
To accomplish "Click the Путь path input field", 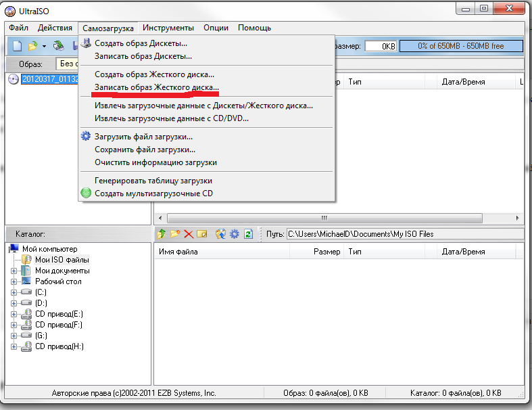I will [405, 234].
